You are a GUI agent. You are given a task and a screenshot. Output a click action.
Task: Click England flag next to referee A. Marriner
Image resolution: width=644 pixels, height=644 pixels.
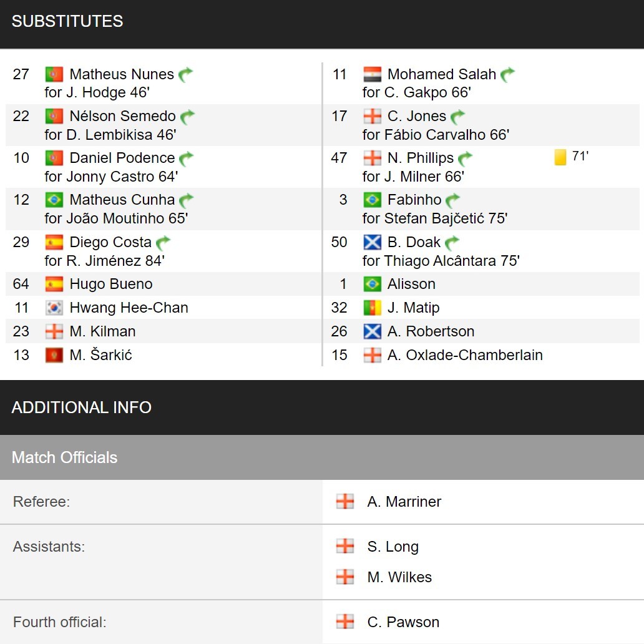[344, 502]
